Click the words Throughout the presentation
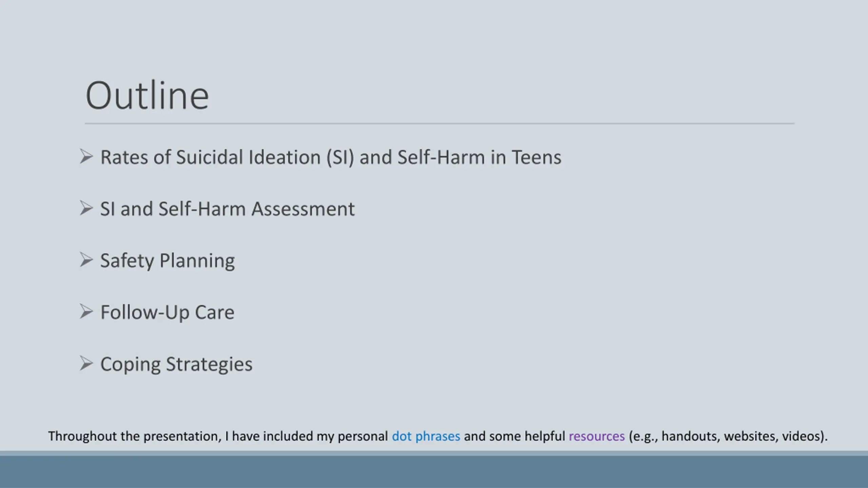 (135, 436)
